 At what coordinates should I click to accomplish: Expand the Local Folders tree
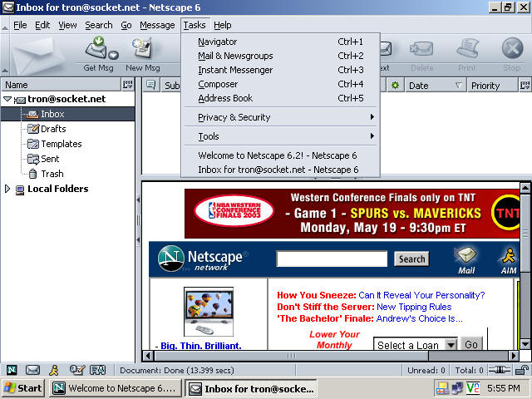pos(7,189)
